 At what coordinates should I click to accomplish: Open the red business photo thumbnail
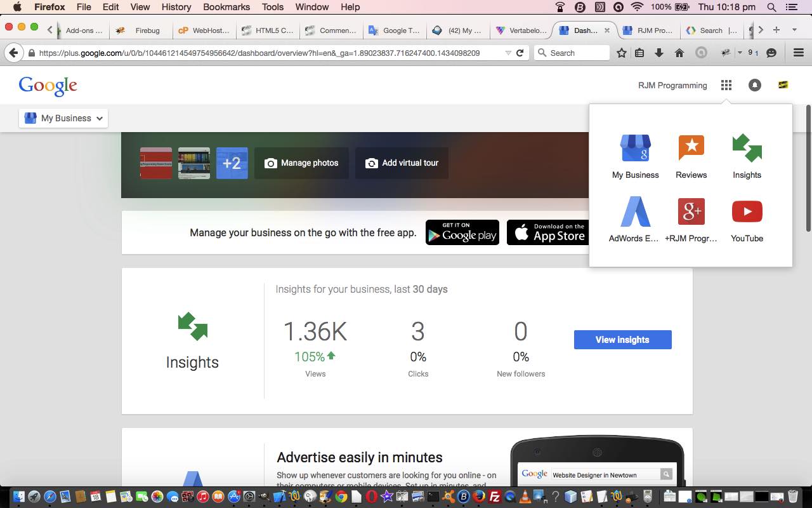tap(156, 163)
